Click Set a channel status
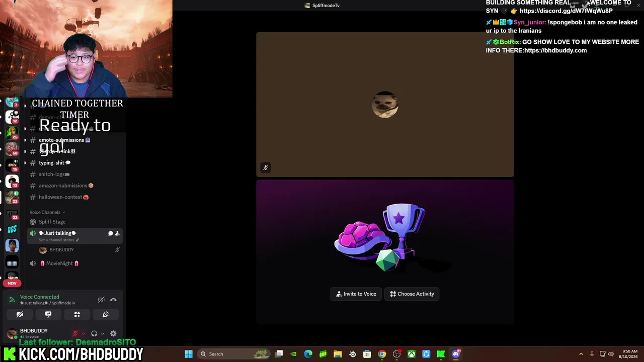The height and width of the screenshot is (362, 644). (x=59, y=240)
